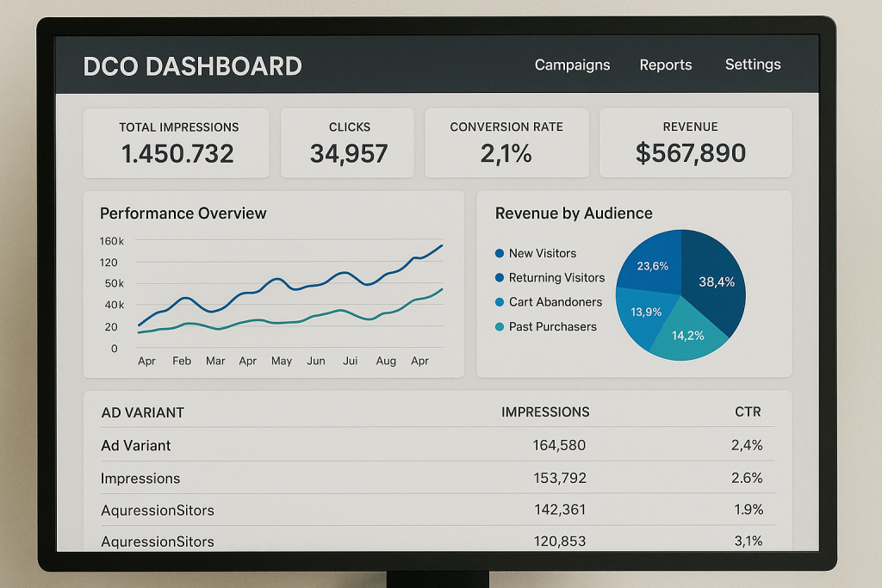Click the New Visitors legend dot
The height and width of the screenshot is (588, 882).
coord(500,254)
